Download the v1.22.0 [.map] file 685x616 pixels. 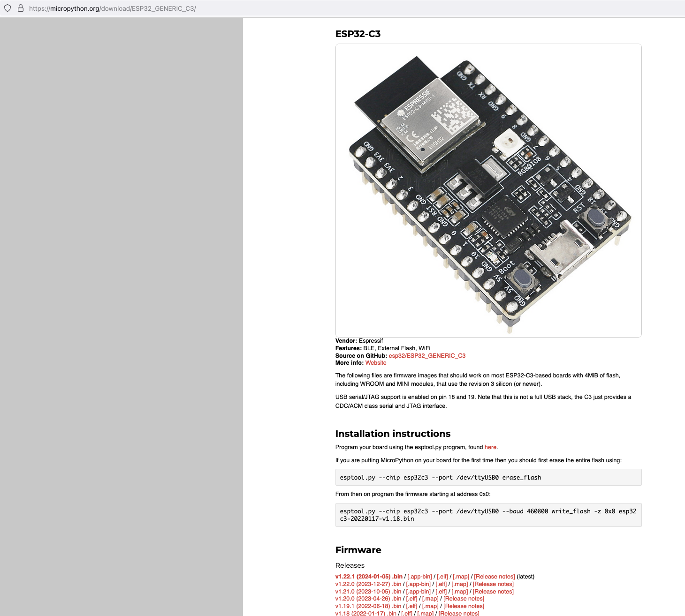tap(459, 584)
